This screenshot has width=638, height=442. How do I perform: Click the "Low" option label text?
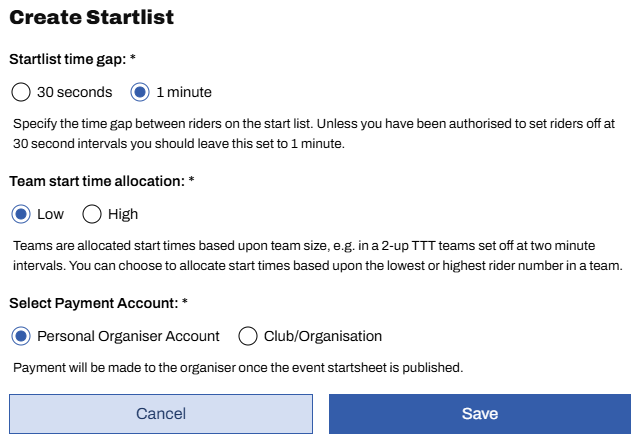tap(50, 214)
